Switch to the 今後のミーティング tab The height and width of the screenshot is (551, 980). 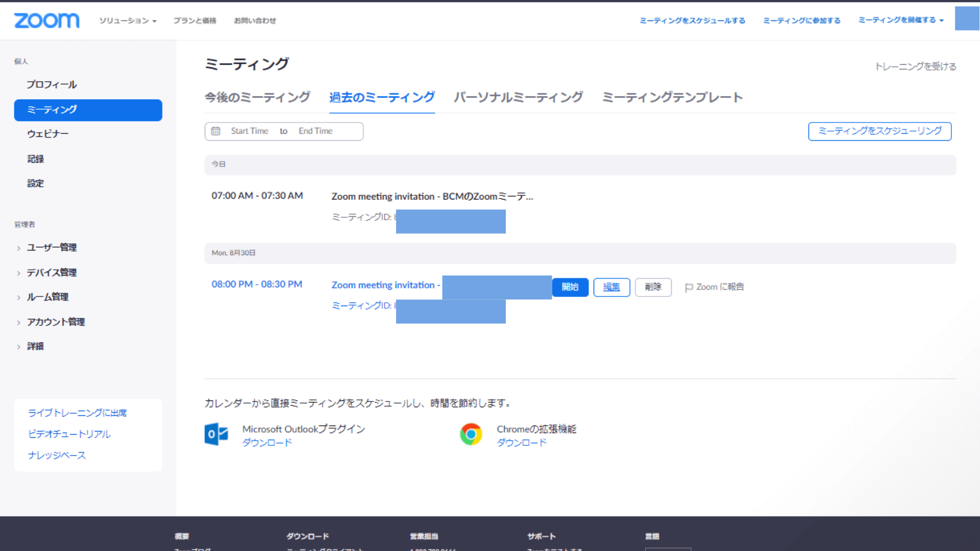point(257,97)
